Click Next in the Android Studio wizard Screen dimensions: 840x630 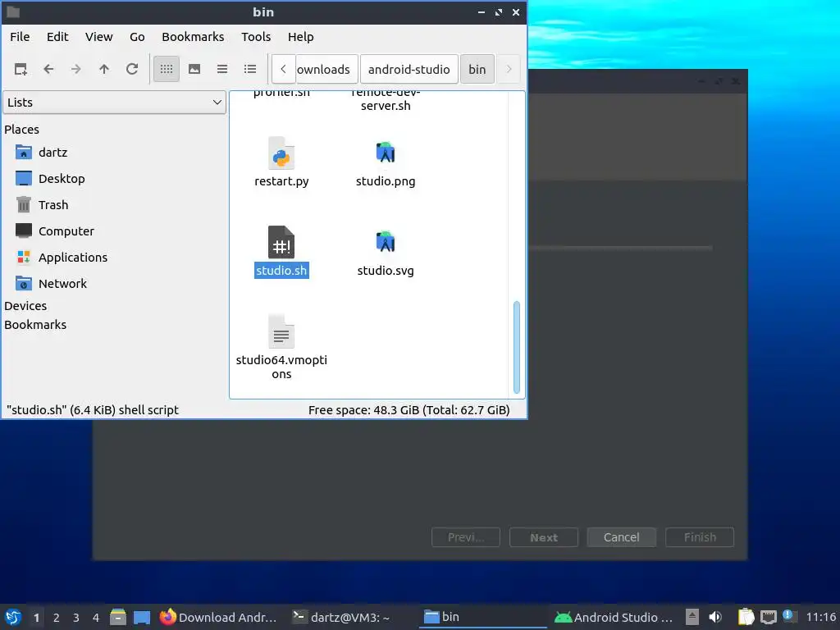click(x=544, y=537)
